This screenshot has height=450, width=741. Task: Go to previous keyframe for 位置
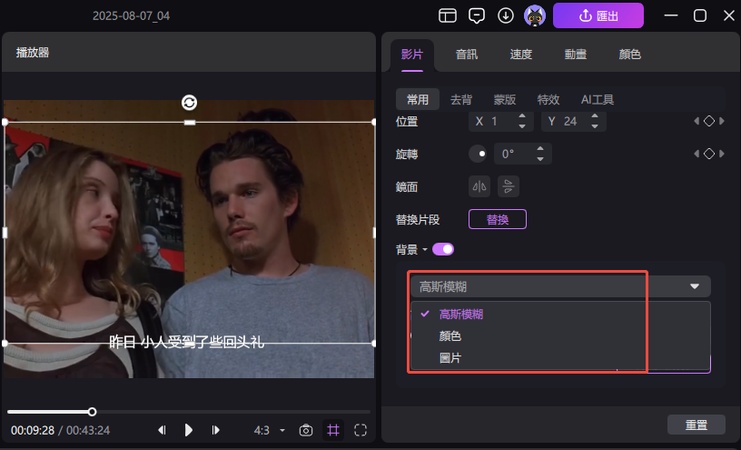click(696, 121)
